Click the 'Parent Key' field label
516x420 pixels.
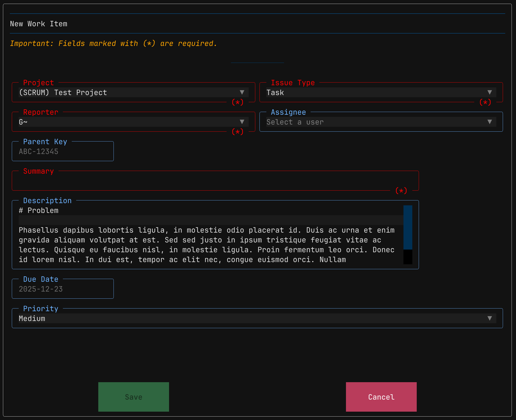(45, 141)
